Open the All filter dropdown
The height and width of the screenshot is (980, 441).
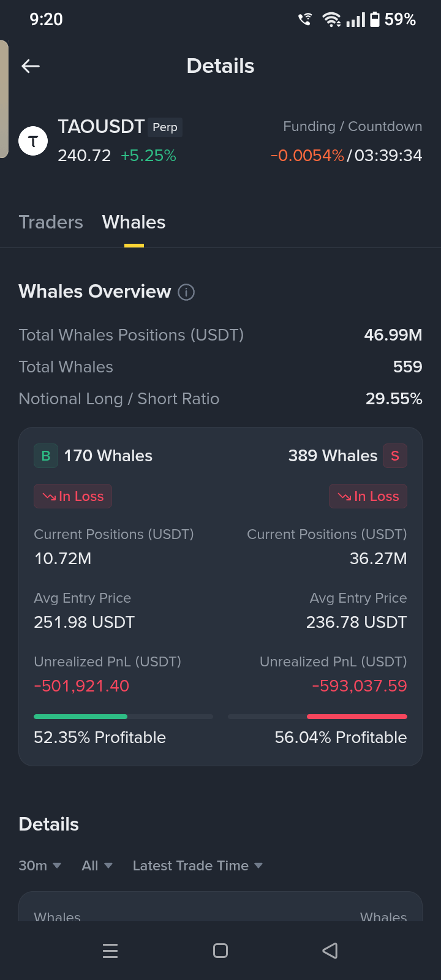[x=97, y=865]
